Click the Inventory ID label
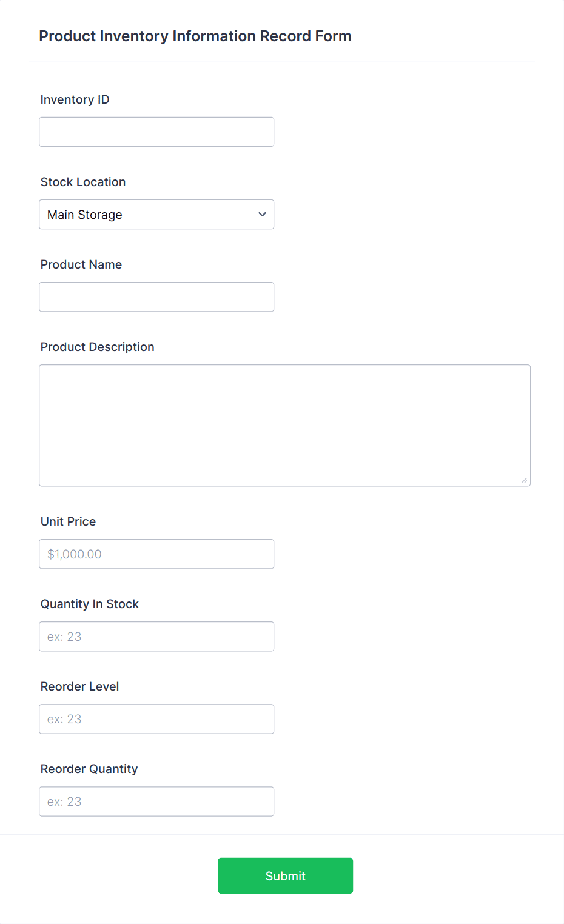 pos(75,99)
